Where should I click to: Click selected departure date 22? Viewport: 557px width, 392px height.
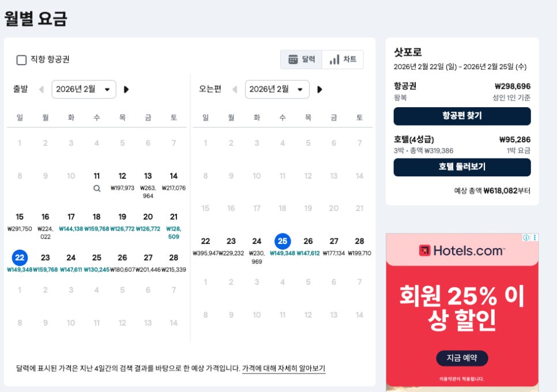coord(20,258)
